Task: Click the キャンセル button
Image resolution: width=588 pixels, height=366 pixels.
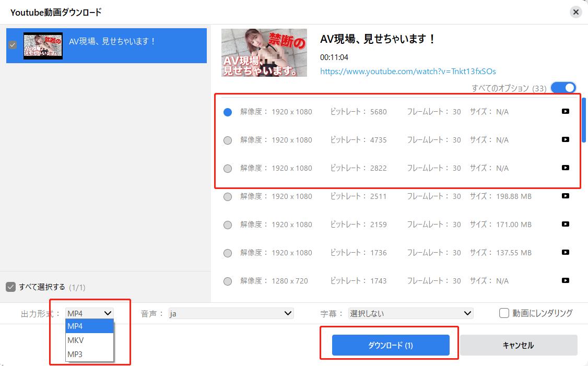Action: click(x=518, y=345)
